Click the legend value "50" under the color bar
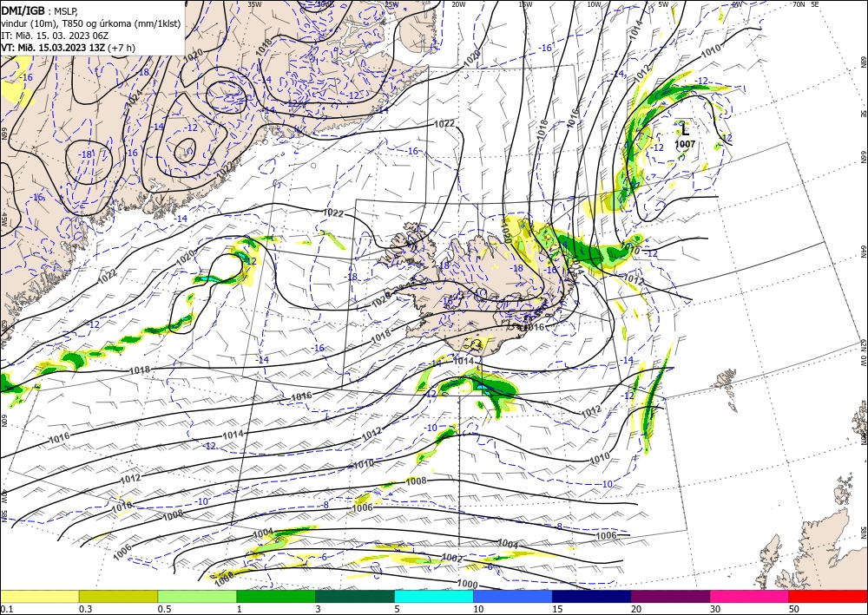 click(793, 609)
